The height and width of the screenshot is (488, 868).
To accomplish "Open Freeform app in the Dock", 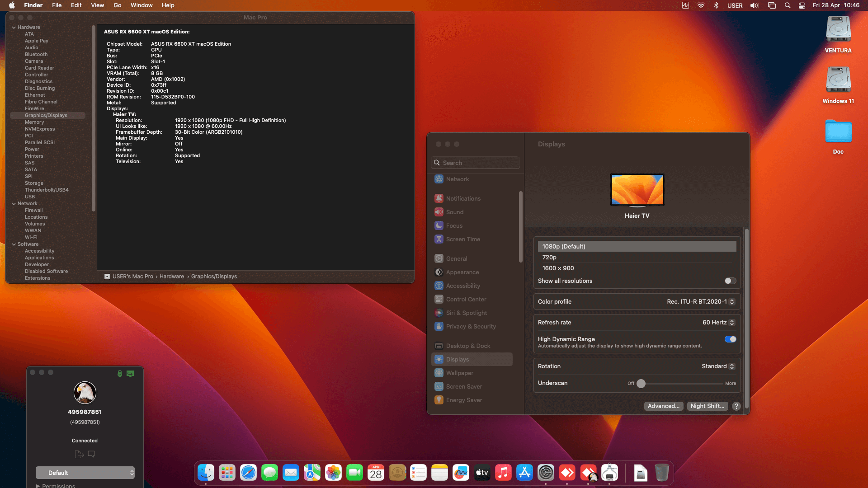I will [461, 473].
